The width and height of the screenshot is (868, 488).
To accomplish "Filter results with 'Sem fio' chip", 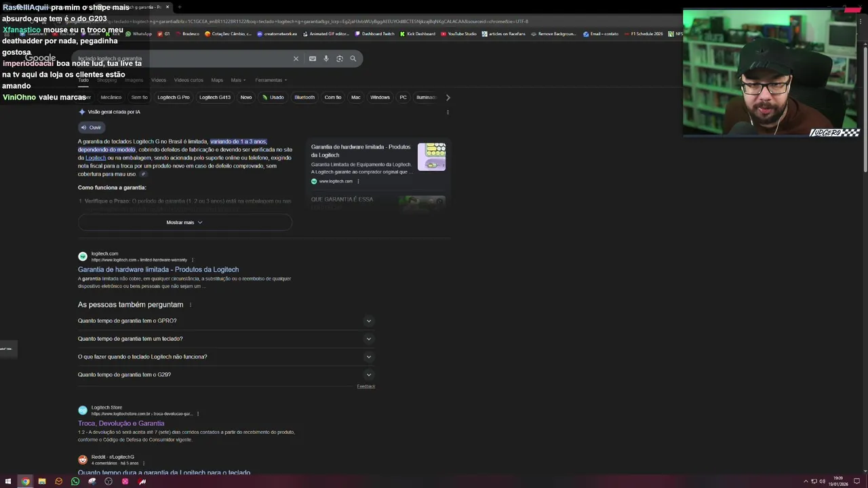I will click(x=140, y=97).
